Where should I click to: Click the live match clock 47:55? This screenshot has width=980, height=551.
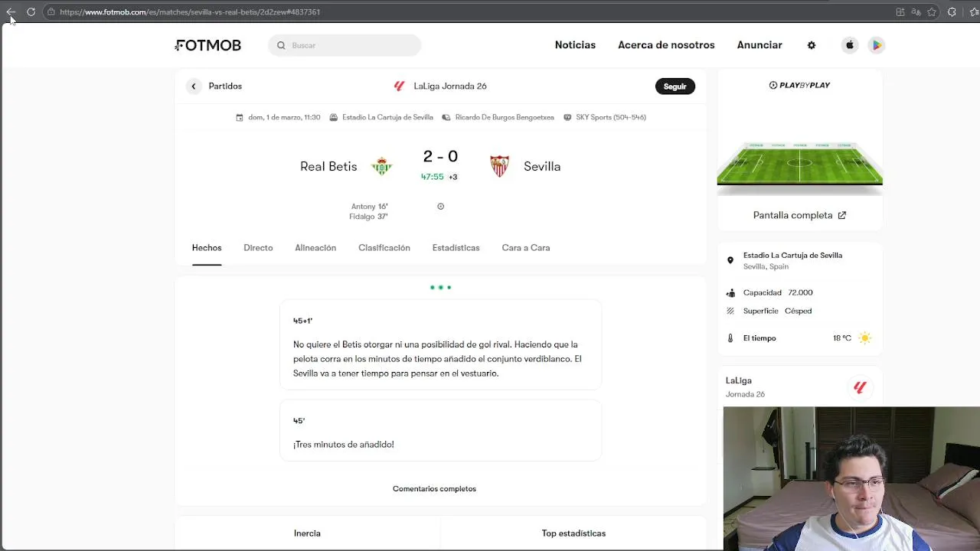pos(432,177)
